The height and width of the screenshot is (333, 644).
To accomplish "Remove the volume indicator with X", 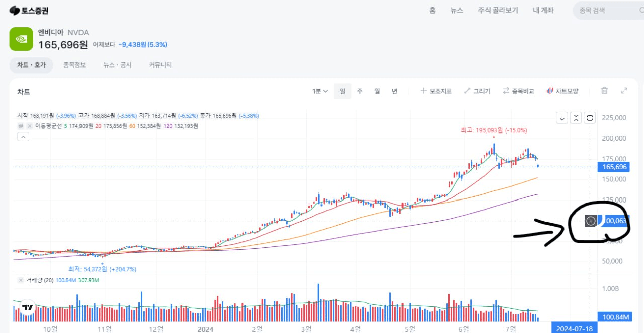I will [21, 280].
